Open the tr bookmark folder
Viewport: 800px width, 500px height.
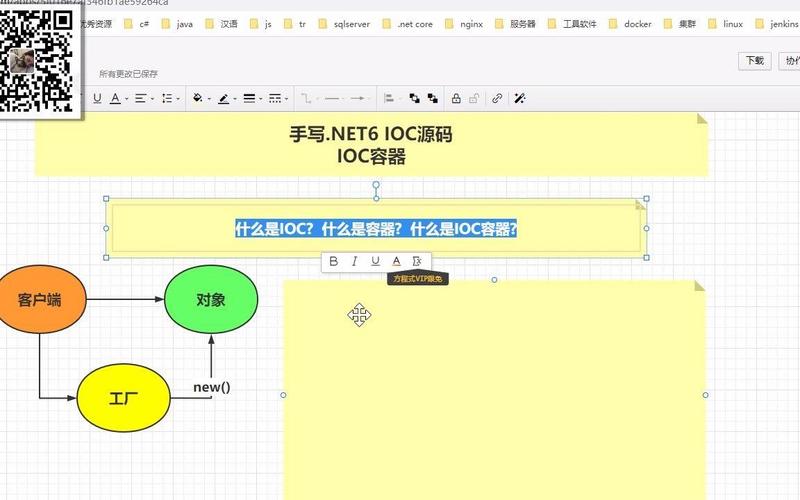tap(295, 24)
